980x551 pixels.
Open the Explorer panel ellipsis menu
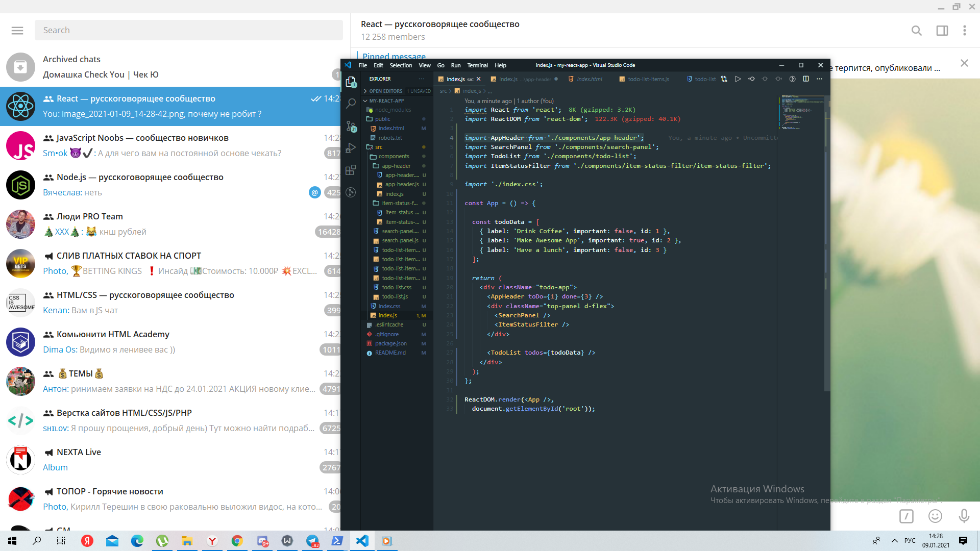422,79
